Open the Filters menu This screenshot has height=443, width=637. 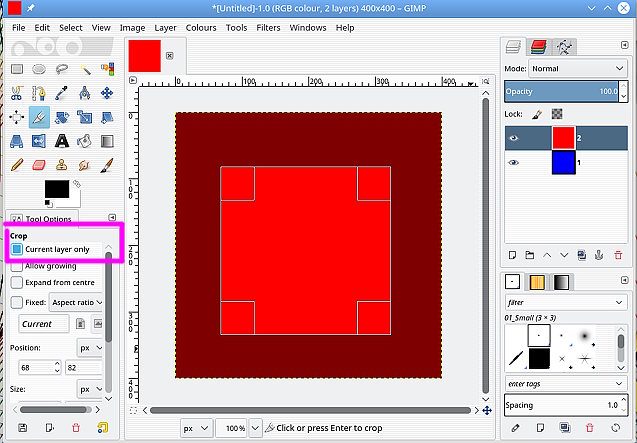click(266, 28)
